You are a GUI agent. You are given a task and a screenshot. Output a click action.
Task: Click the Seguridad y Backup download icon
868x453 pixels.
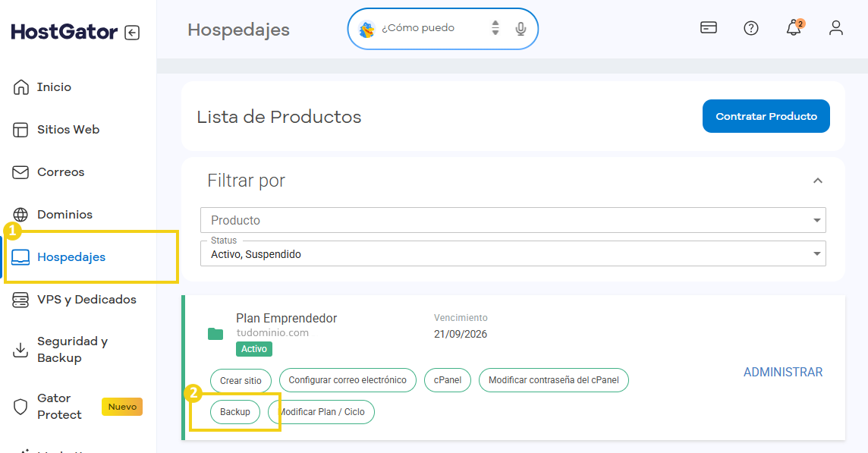click(20, 350)
